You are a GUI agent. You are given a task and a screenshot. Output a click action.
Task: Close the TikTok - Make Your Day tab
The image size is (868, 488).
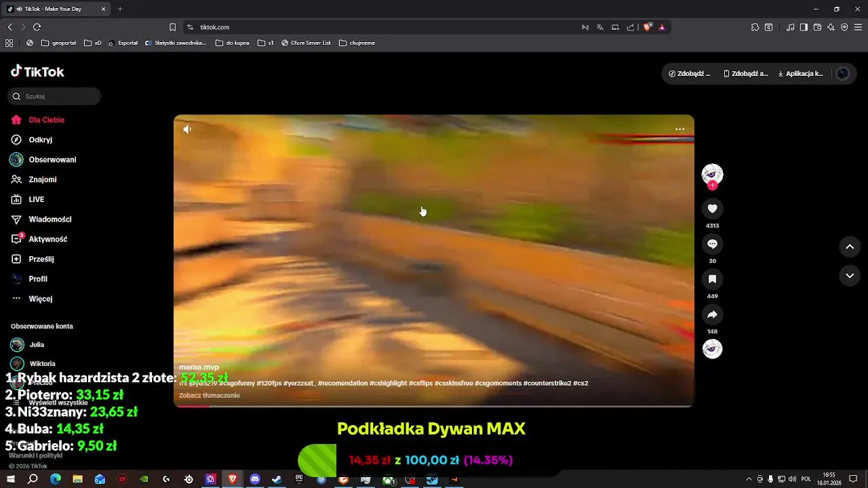tap(103, 9)
